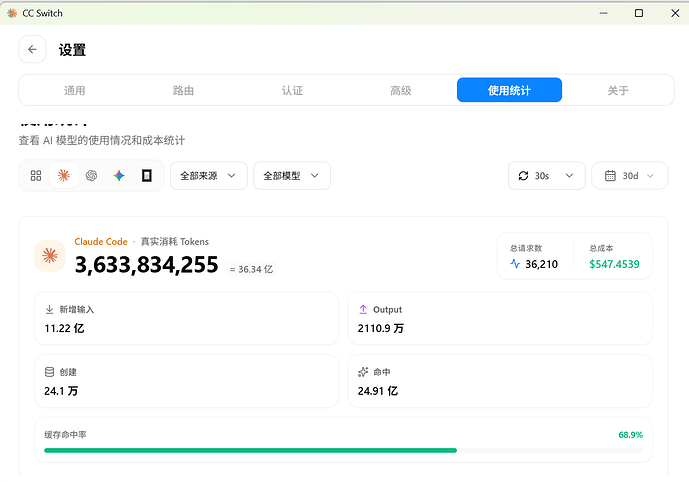Click the 11.22 亿 input value
This screenshot has width=689, height=482.
tap(64, 329)
